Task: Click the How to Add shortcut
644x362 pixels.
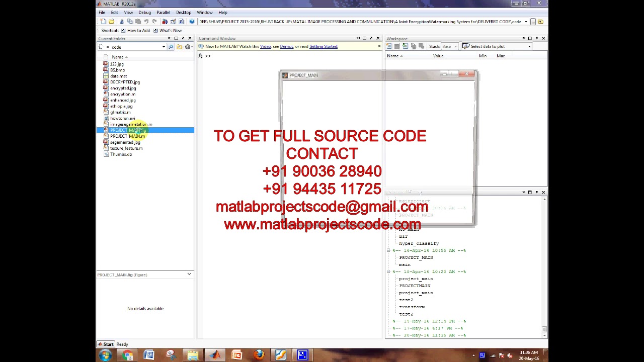Action: click(135, 31)
